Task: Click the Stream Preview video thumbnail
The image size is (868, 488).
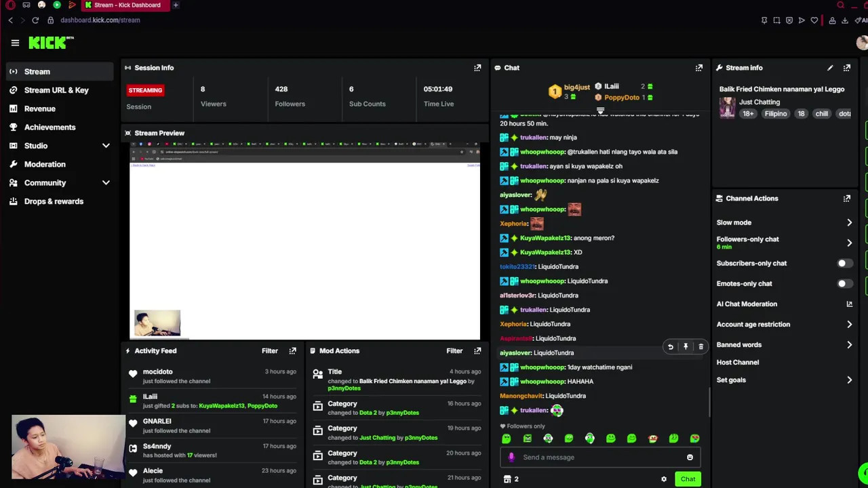Action: (x=304, y=241)
